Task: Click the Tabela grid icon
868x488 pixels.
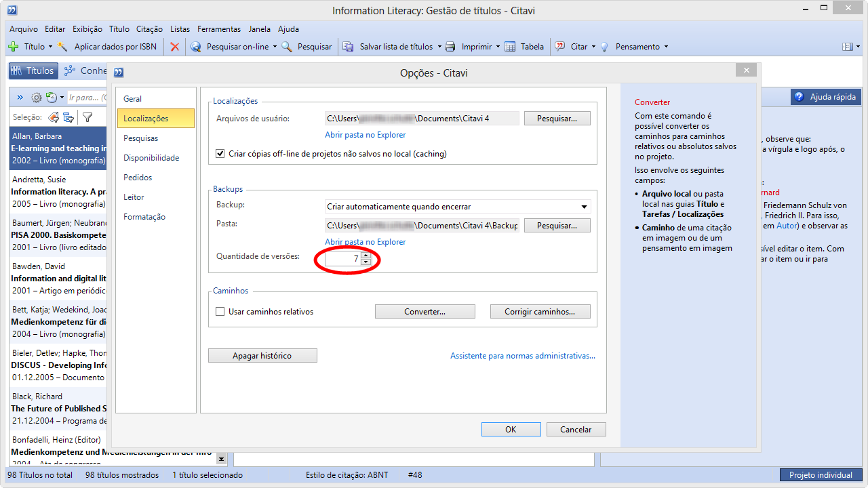Action: [509, 47]
